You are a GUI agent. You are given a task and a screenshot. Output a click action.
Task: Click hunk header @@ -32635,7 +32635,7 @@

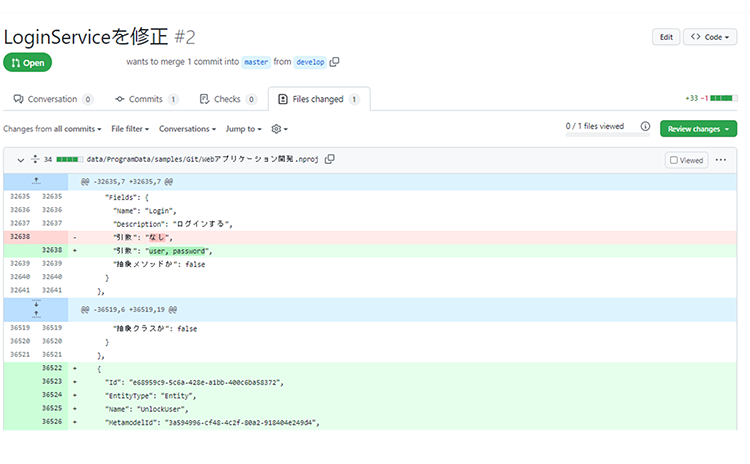tap(127, 182)
